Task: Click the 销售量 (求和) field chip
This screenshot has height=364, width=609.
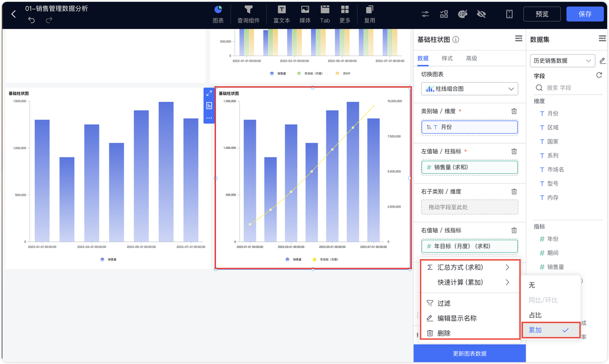Action: [x=470, y=167]
